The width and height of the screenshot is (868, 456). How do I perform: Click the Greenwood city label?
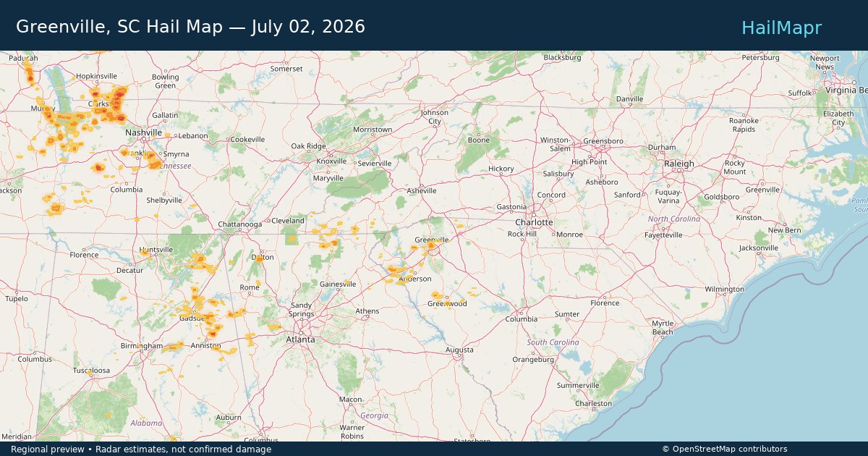[x=447, y=304]
